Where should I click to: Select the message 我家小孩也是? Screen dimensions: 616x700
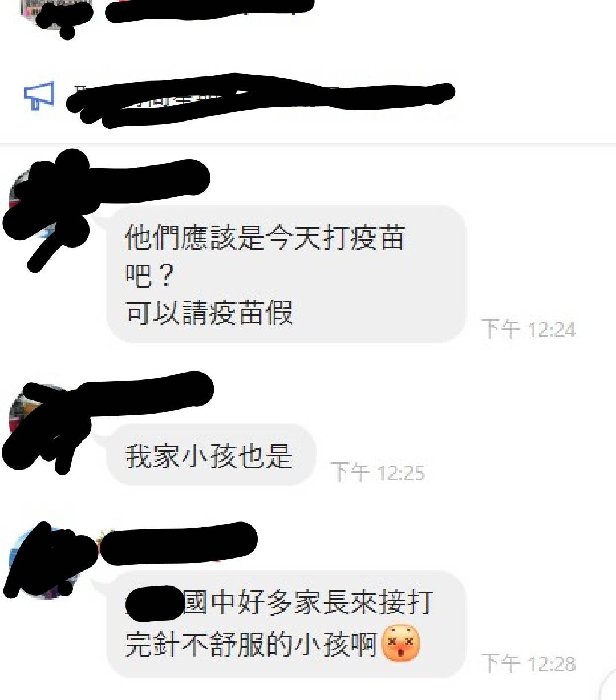coord(210,455)
